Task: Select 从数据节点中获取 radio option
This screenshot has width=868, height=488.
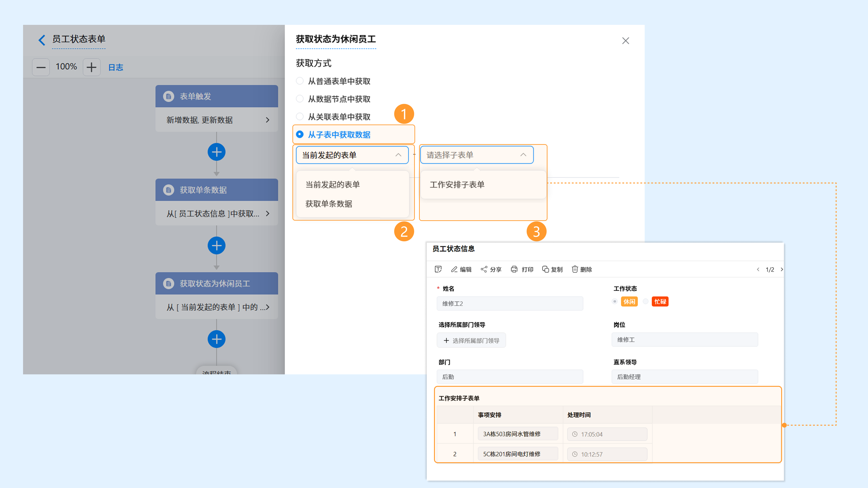Action: [300, 99]
